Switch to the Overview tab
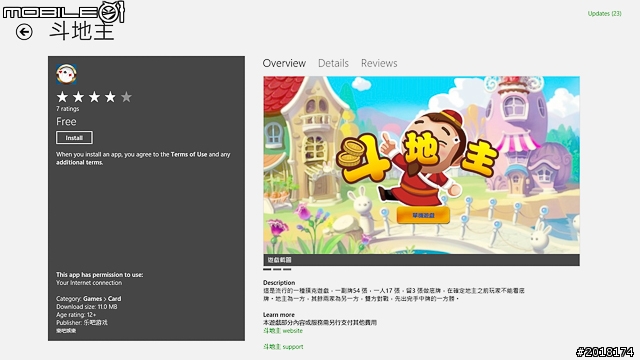The width and height of the screenshot is (640, 360). [284, 63]
